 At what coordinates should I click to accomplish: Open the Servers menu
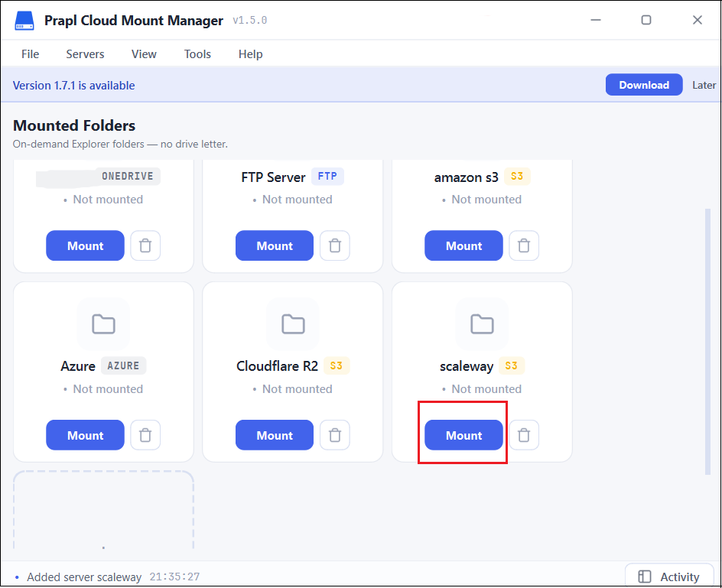click(x=85, y=54)
